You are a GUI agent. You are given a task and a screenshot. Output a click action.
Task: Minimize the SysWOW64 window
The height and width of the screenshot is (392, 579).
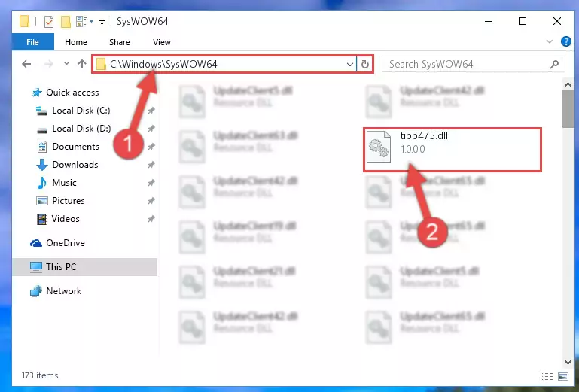(489, 21)
